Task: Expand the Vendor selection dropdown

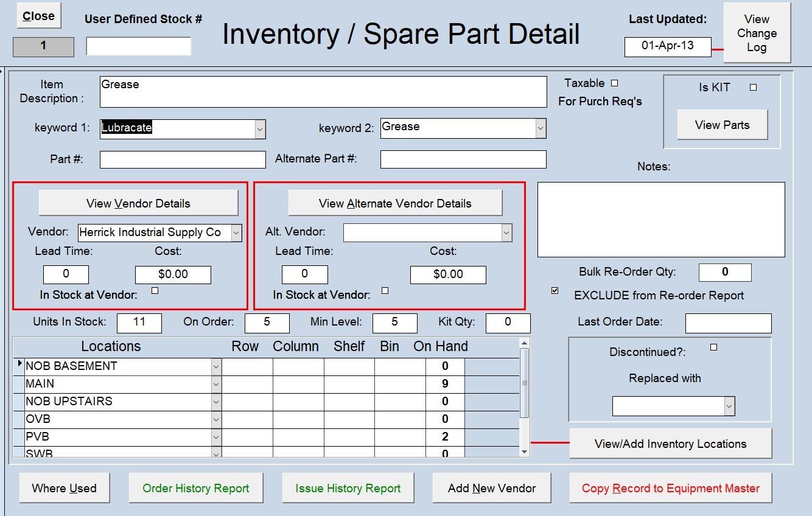Action: click(x=237, y=232)
